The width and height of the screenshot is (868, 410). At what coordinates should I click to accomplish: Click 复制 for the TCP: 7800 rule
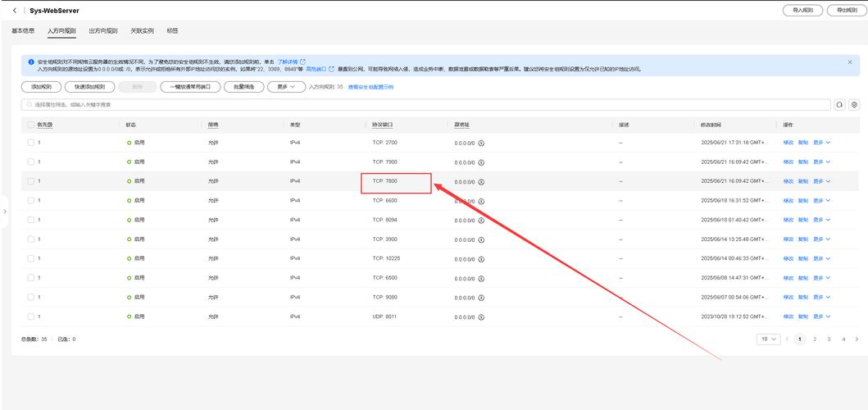tap(802, 181)
